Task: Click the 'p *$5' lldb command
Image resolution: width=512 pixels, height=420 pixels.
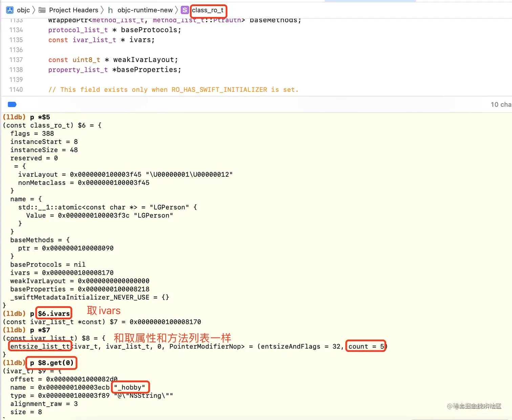Action: [40, 117]
